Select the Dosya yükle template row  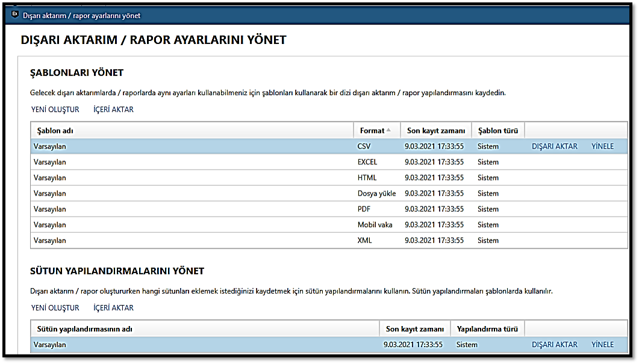click(x=181, y=193)
